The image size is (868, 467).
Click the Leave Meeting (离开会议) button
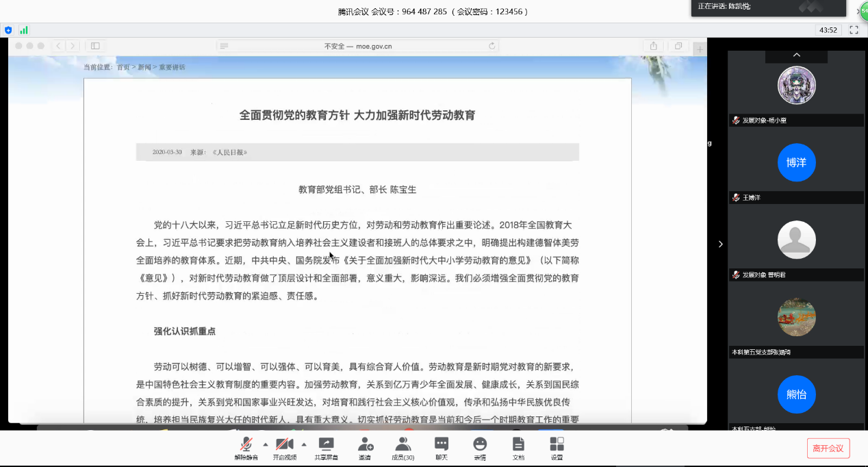pos(828,449)
